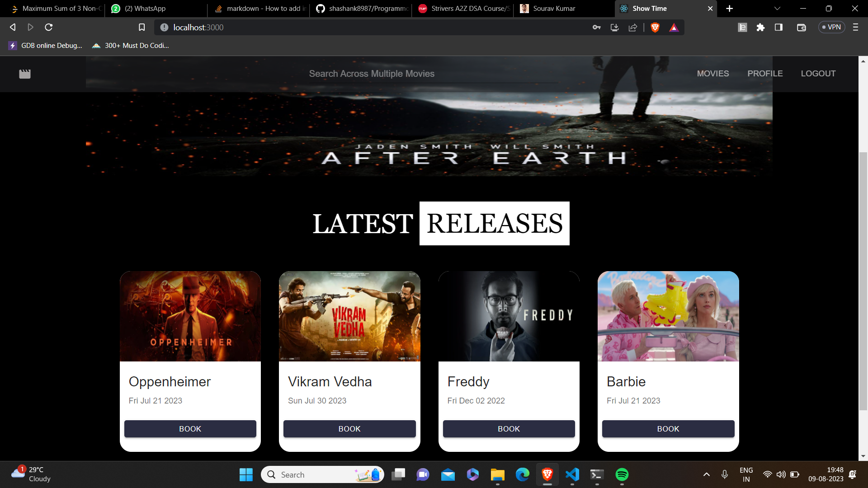Click the share page icon
The image size is (868, 488).
(633, 28)
